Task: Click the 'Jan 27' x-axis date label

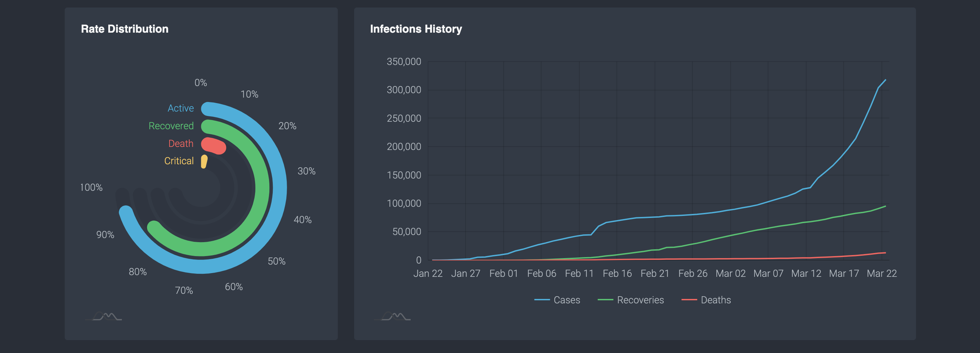Action: click(465, 273)
